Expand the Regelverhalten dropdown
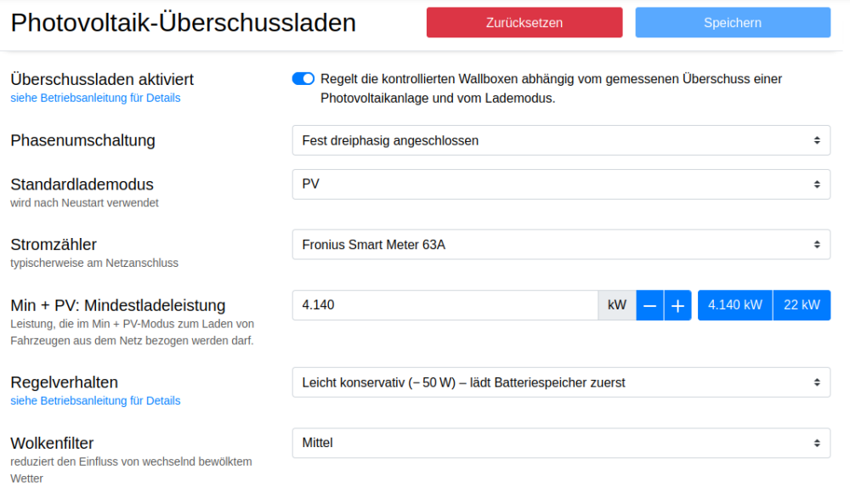850x504 pixels. [561, 382]
